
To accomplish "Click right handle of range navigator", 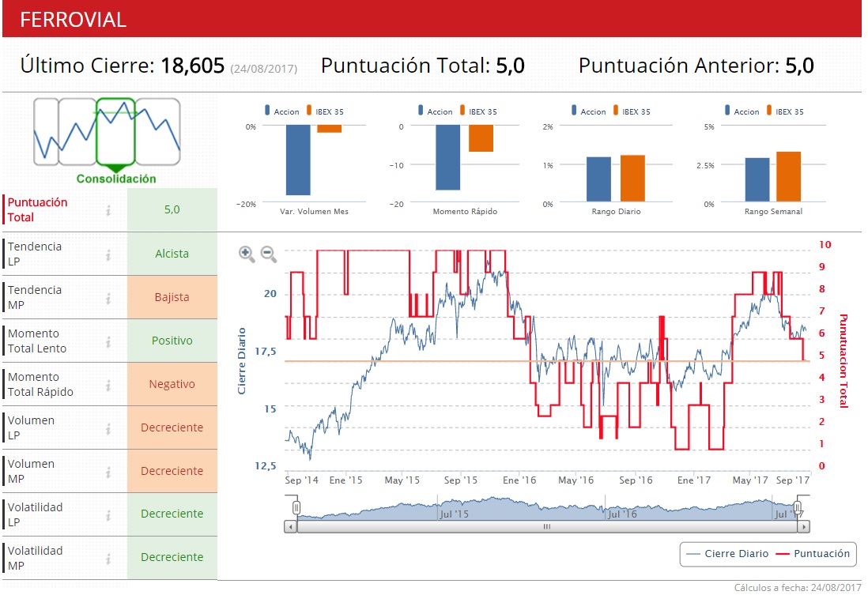I will coord(798,507).
